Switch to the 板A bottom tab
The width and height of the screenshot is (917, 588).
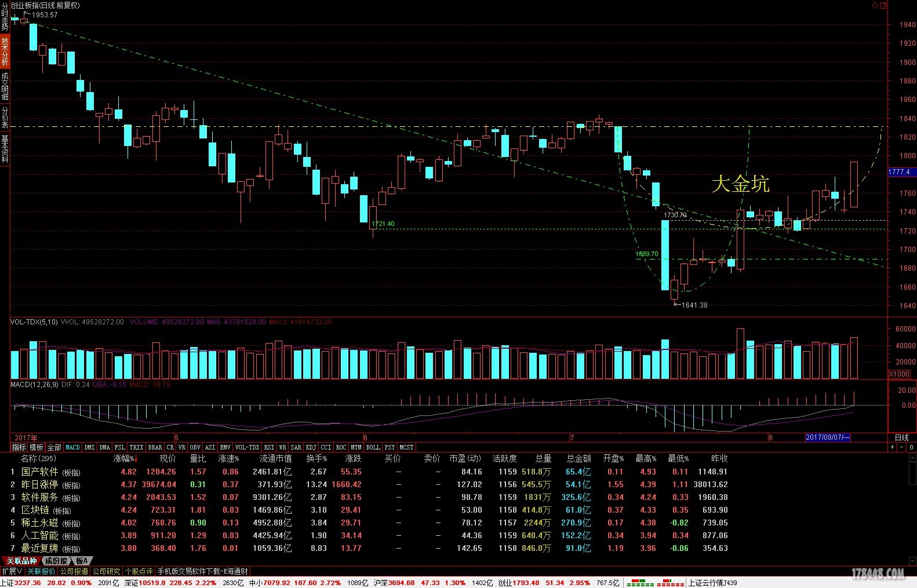click(82, 561)
